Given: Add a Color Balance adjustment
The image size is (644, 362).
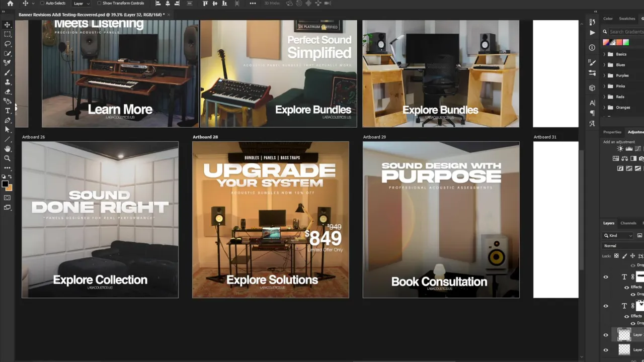Looking at the screenshot, I should pos(624,158).
